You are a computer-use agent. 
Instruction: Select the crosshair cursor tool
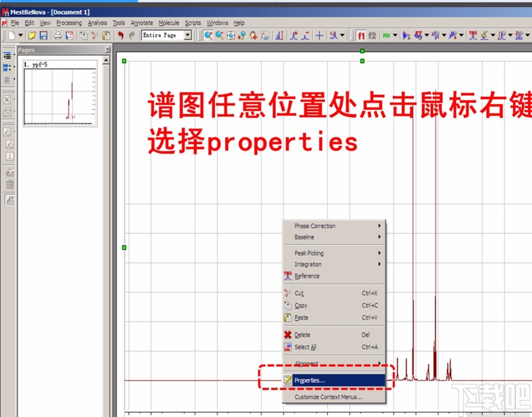pos(319,35)
